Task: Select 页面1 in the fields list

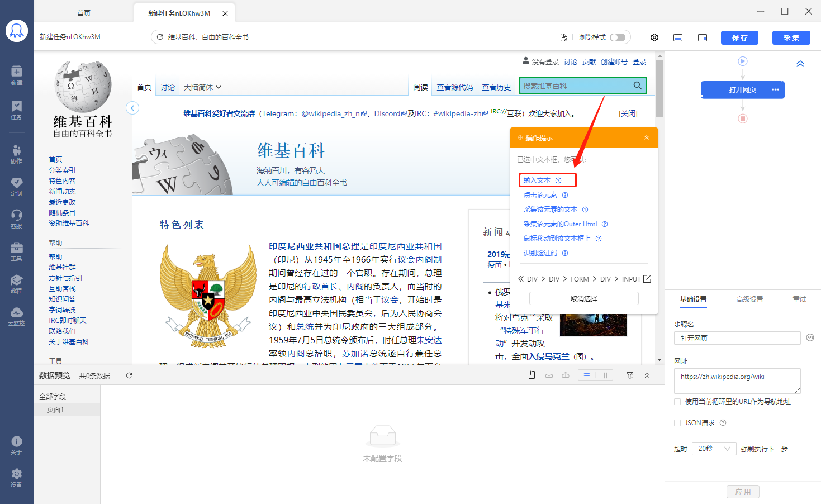Action: [67, 410]
